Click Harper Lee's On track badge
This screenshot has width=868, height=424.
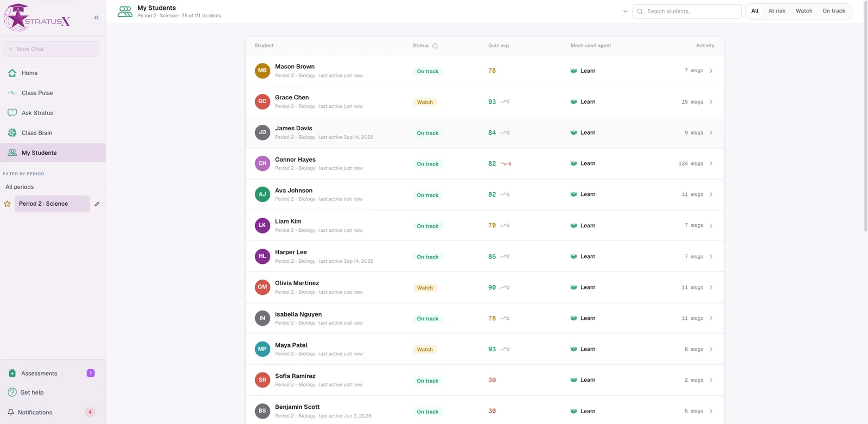pos(427,257)
